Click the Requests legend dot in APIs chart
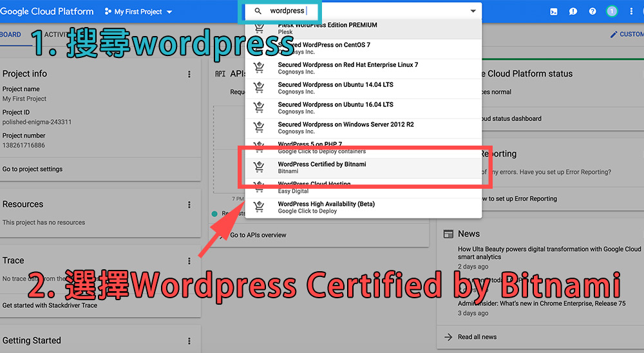Screen dimensions: 644x353 pyautogui.click(x=214, y=214)
